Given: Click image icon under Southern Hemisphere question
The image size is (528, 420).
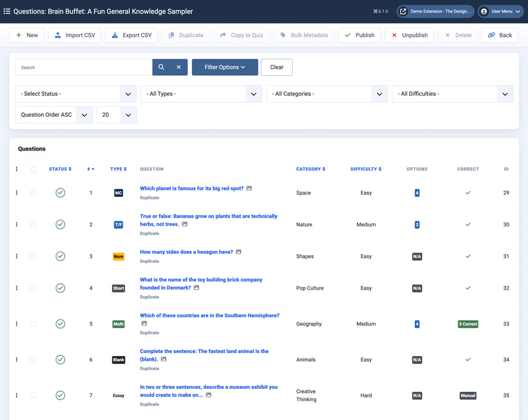Looking at the screenshot, I should [x=144, y=323].
